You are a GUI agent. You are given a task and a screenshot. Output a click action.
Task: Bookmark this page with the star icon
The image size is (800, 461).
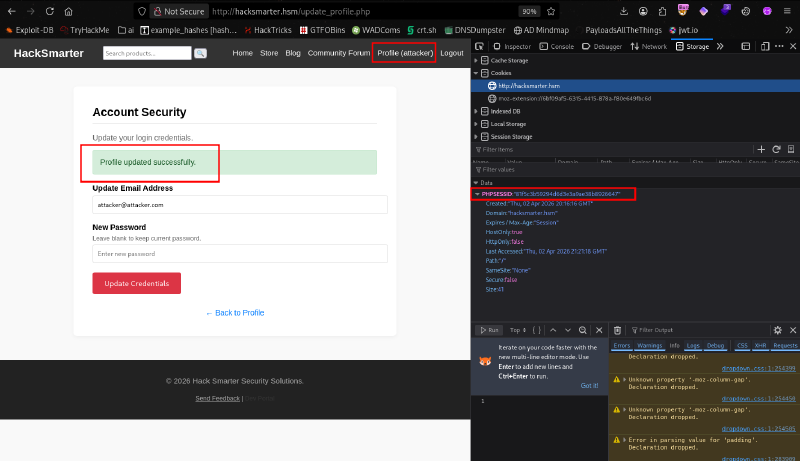tap(551, 11)
